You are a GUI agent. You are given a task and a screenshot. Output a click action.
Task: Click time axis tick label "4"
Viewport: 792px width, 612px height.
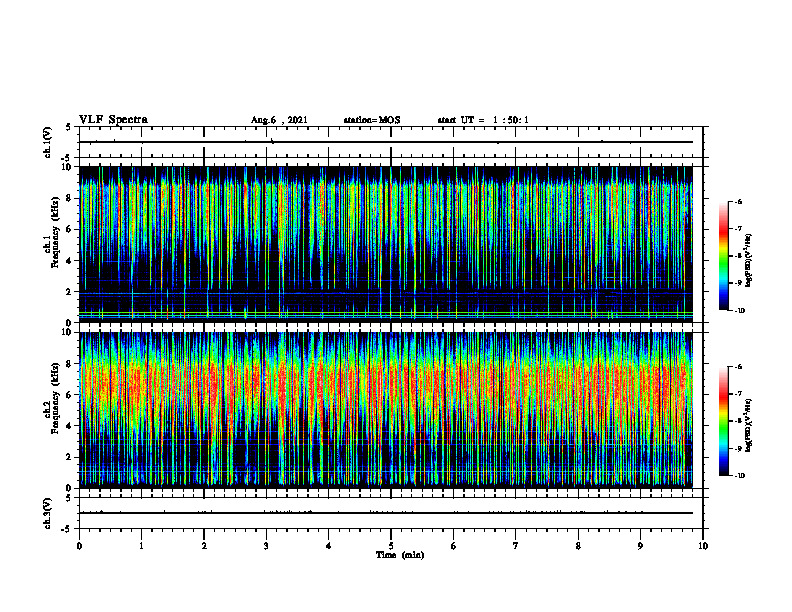(329, 546)
